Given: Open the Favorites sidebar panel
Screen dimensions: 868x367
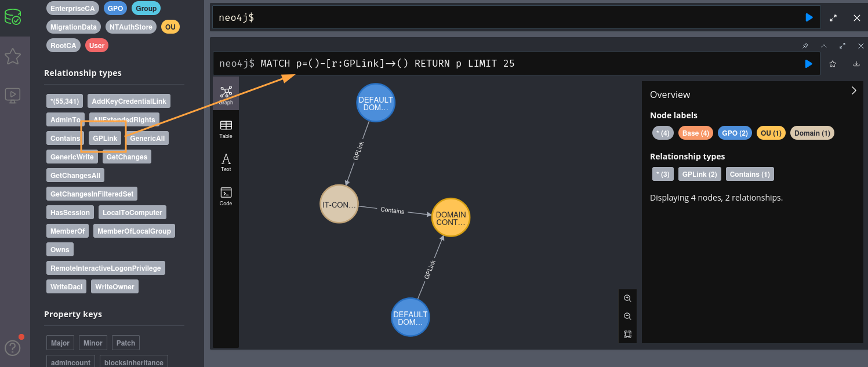Looking at the screenshot, I should [x=13, y=56].
